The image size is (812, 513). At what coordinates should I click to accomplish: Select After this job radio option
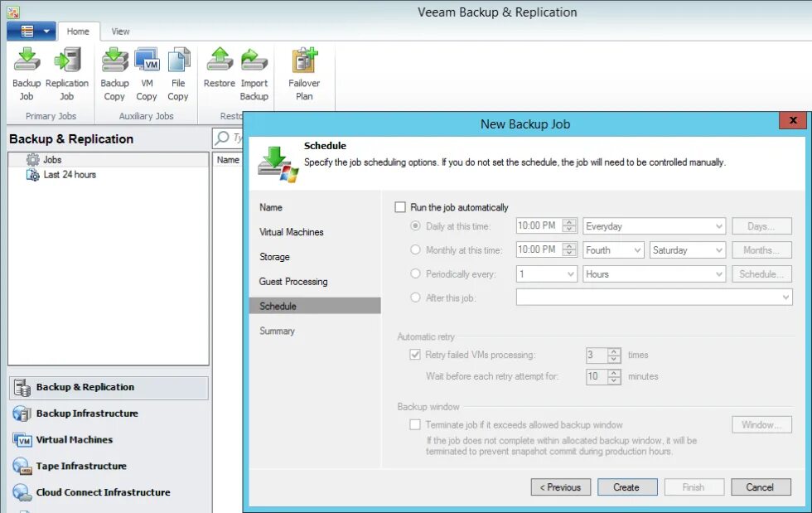pyautogui.click(x=415, y=298)
